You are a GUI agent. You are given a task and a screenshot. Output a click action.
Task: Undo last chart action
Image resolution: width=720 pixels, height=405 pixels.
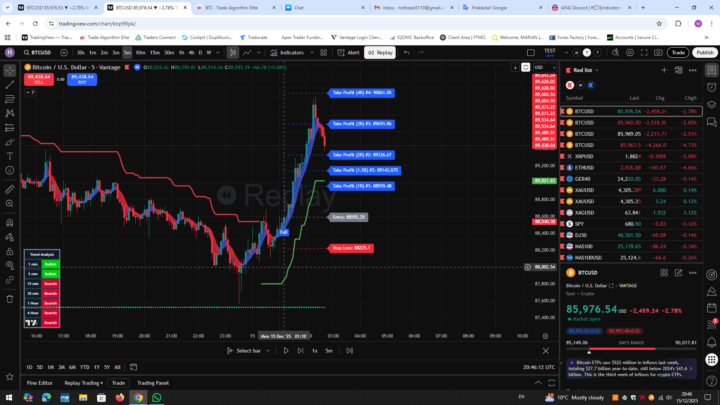pos(406,53)
